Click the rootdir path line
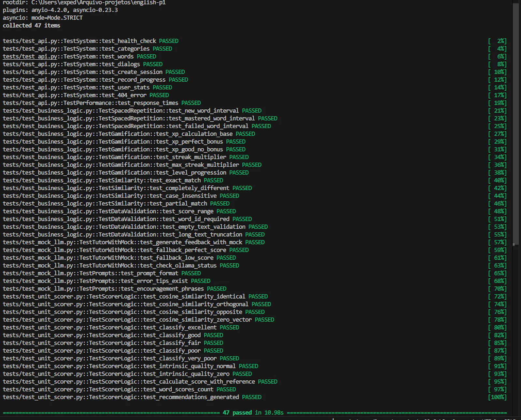The image size is (521, 420). pyautogui.click(x=84, y=3)
